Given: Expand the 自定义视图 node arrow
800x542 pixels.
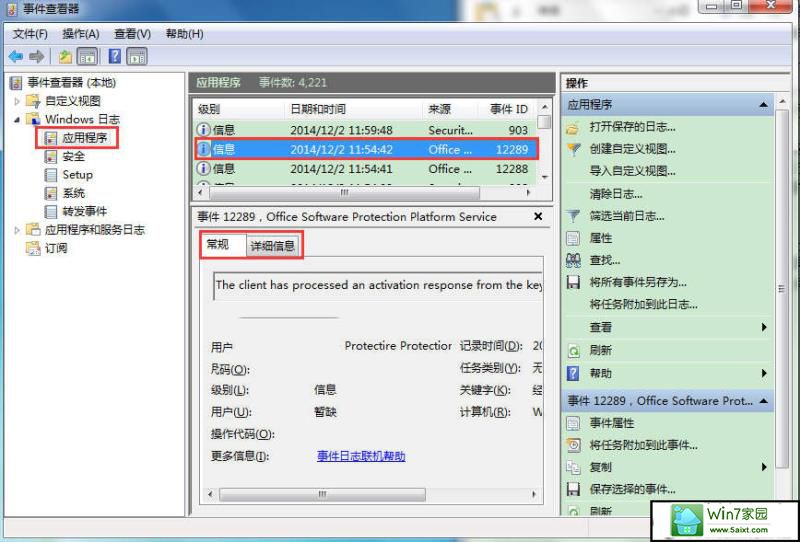Looking at the screenshot, I should pos(17,101).
